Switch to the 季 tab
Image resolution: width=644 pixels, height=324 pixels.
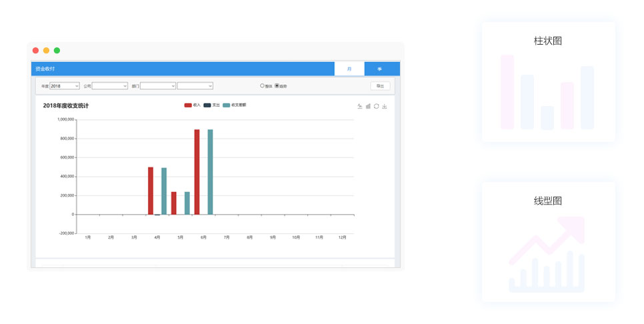point(380,69)
